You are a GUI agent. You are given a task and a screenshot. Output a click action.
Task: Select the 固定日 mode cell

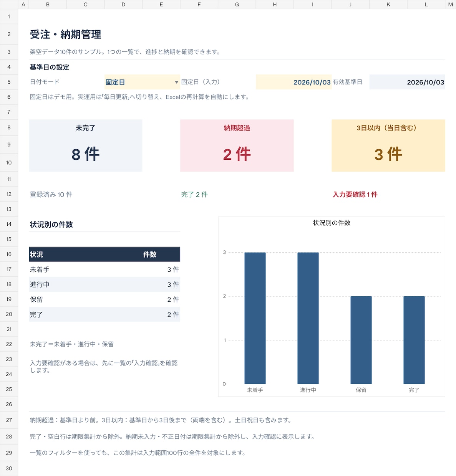[142, 82]
